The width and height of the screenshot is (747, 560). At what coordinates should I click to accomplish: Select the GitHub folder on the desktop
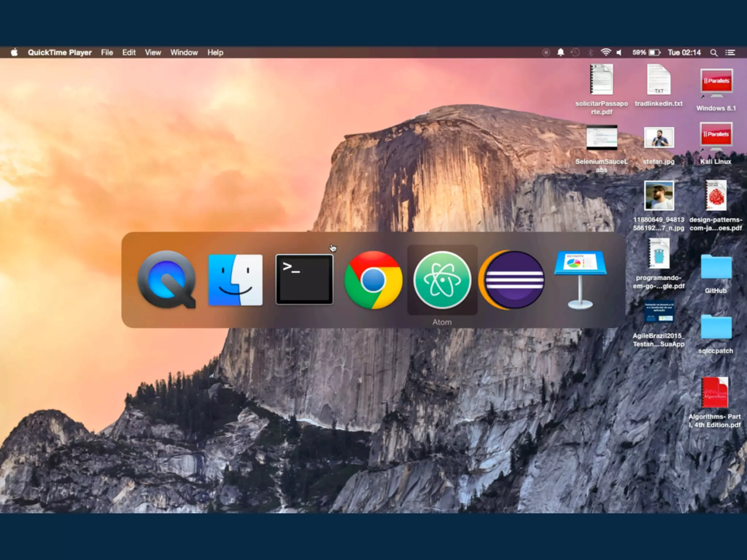click(x=716, y=268)
